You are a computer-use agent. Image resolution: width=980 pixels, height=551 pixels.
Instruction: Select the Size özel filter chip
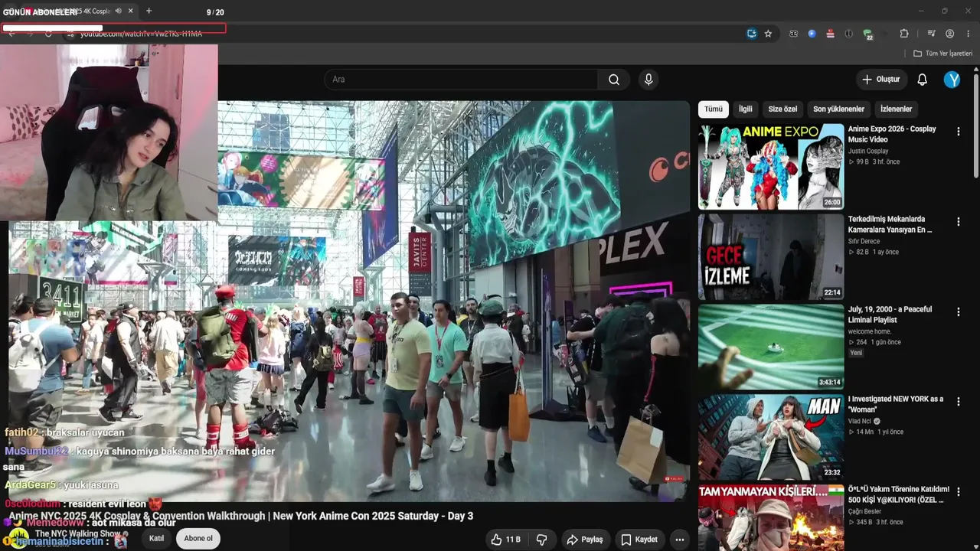point(782,109)
